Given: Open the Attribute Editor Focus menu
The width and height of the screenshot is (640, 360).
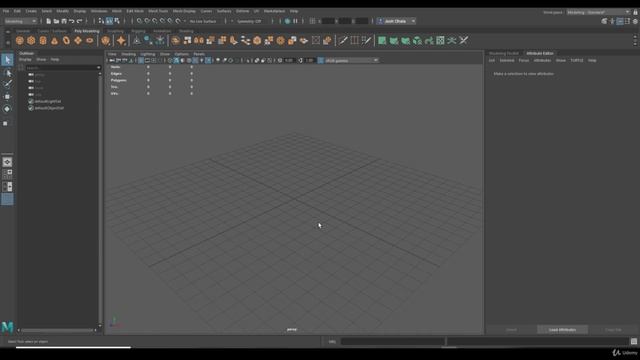Looking at the screenshot, I should click(524, 60).
